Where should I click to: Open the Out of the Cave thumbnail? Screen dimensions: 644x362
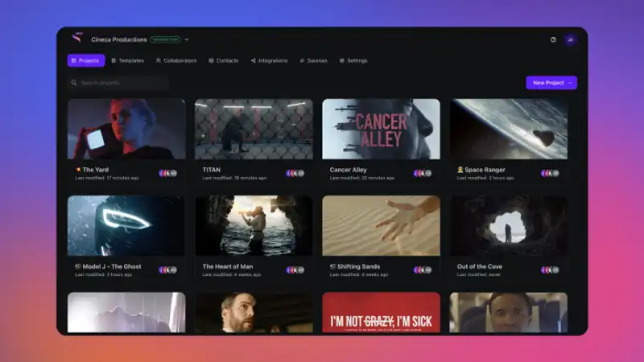[x=509, y=226]
